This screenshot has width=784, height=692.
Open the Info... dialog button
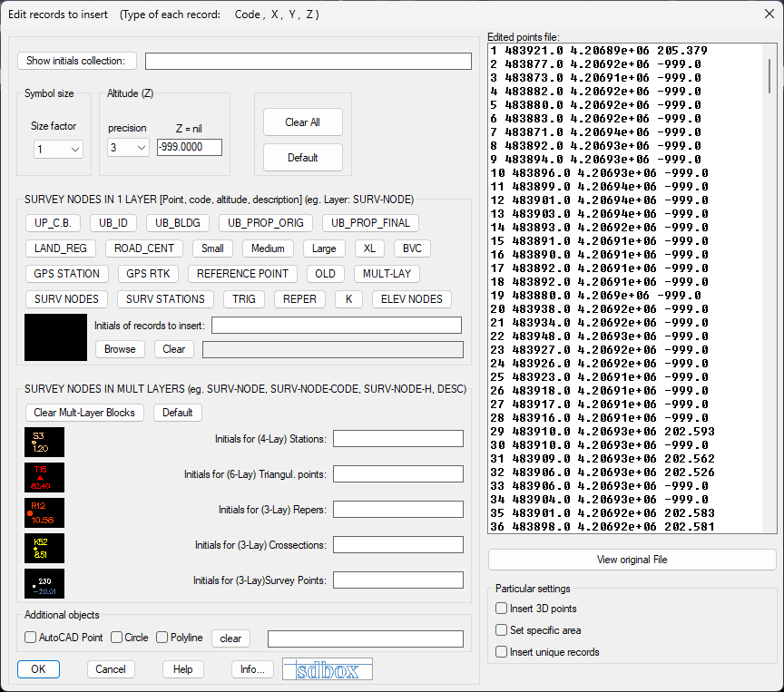[252, 669]
